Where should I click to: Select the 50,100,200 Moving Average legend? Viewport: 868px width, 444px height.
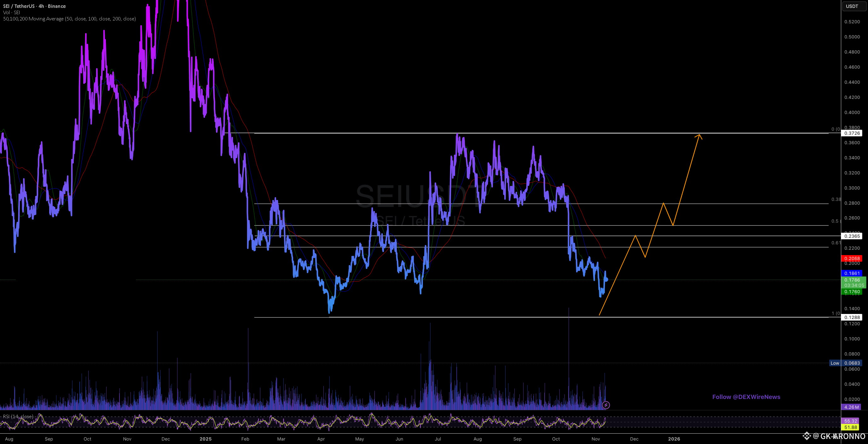69,19
